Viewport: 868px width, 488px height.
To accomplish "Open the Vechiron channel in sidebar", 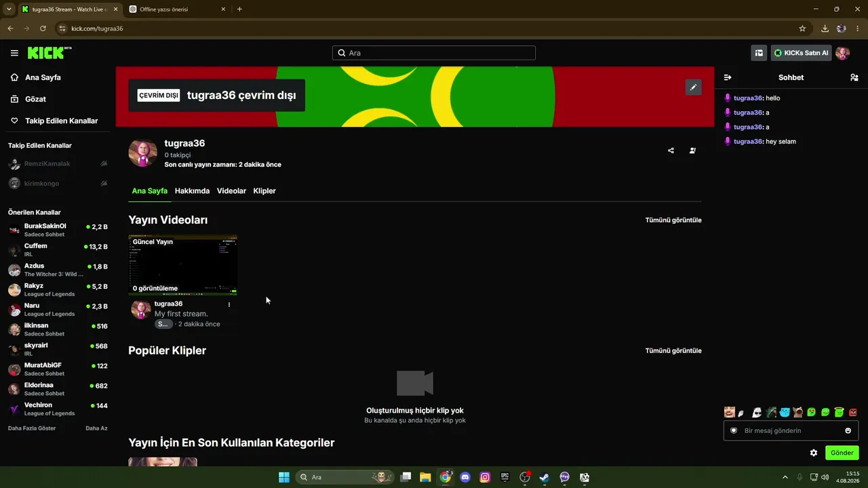I will [x=58, y=409].
